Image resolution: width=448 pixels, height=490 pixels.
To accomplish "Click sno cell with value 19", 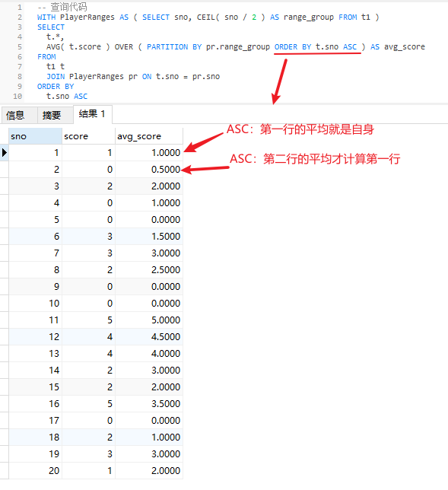I will tap(35, 453).
